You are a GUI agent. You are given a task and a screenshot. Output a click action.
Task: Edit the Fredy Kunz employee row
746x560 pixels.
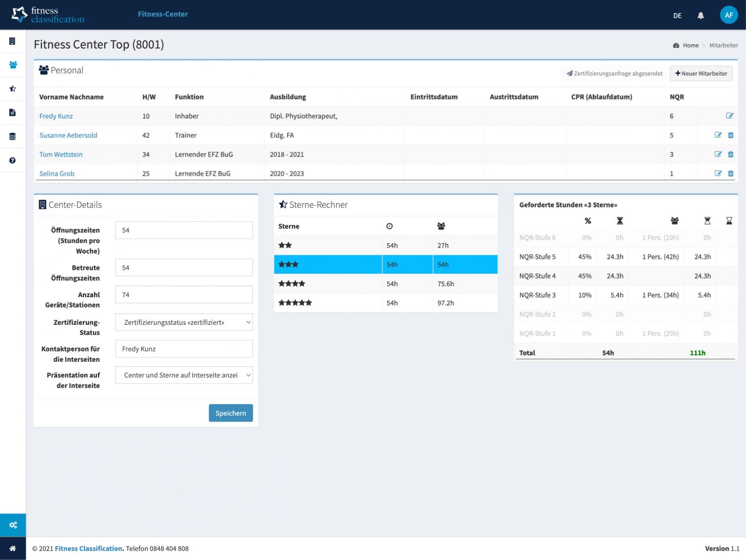tap(730, 116)
